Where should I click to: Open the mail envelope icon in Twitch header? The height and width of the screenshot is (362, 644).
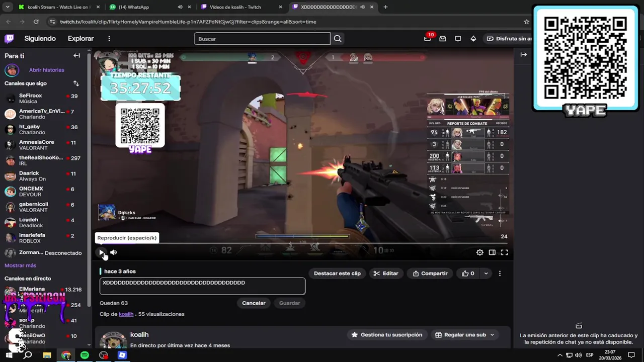pyautogui.click(x=443, y=39)
